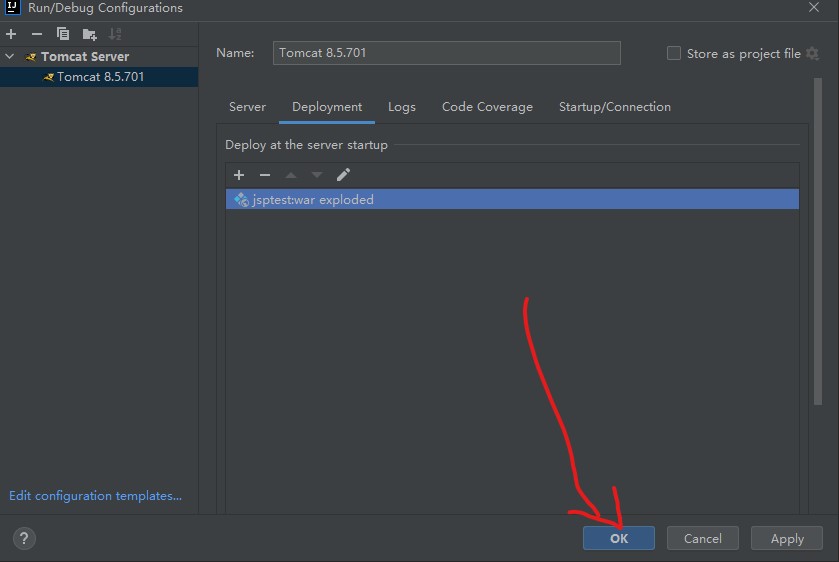Add an artifact to deploy list
The width and height of the screenshot is (839, 562).
[239, 175]
